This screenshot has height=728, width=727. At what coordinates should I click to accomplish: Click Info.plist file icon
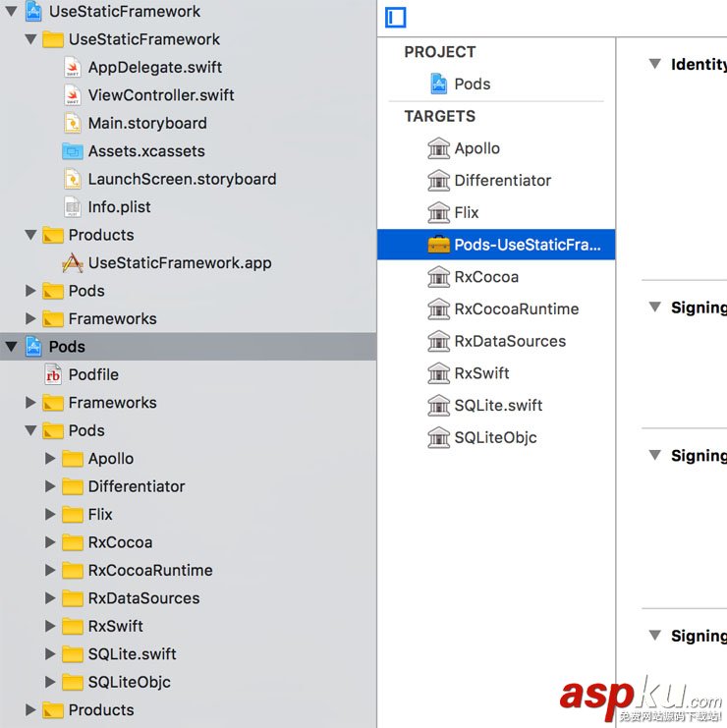coord(73,207)
